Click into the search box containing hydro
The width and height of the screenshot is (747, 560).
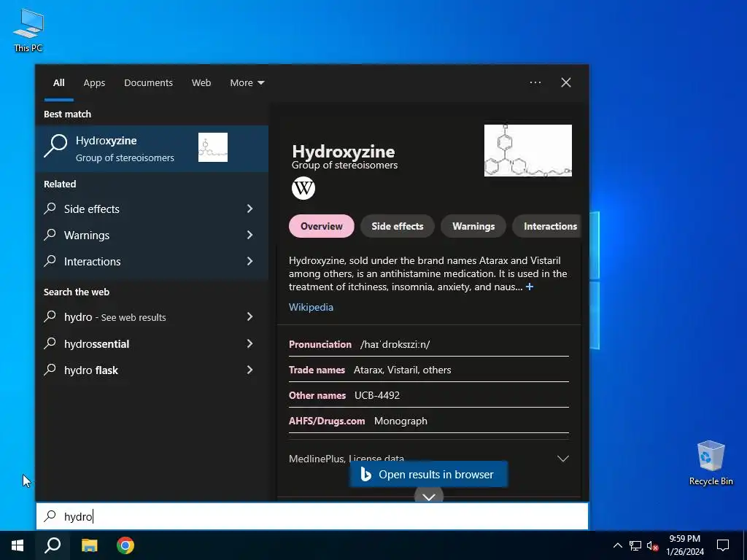(312, 516)
